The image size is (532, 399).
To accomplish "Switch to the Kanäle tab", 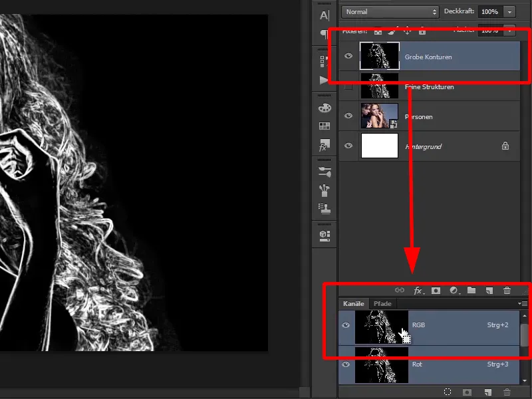I will [x=354, y=304].
